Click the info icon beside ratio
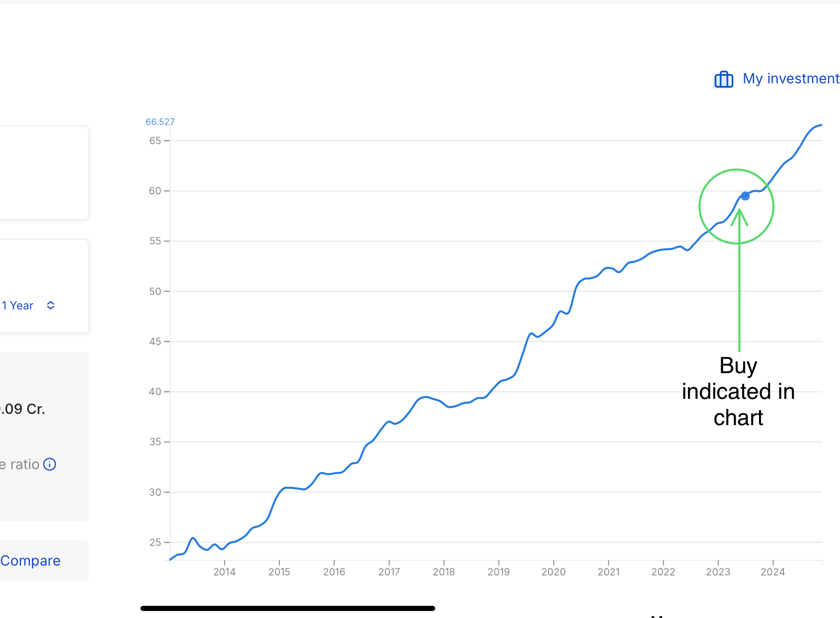Image resolution: width=840 pixels, height=618 pixels. [50, 464]
